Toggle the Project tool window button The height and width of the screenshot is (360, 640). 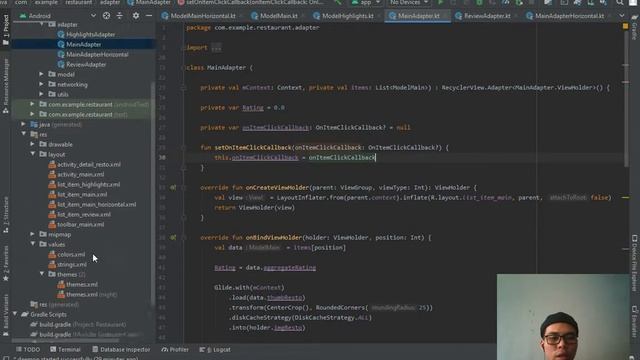tap(6, 31)
